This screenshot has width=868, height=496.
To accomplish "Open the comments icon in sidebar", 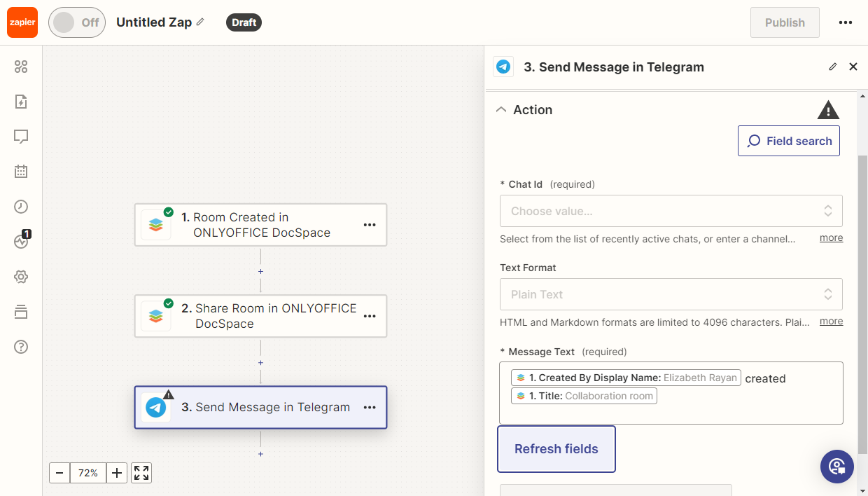I will [x=21, y=137].
